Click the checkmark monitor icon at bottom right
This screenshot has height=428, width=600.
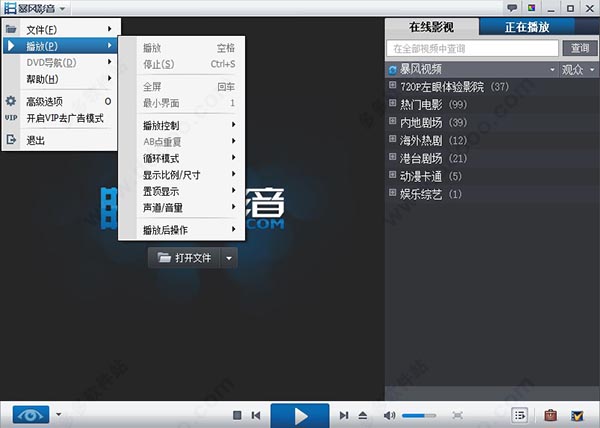(577, 415)
